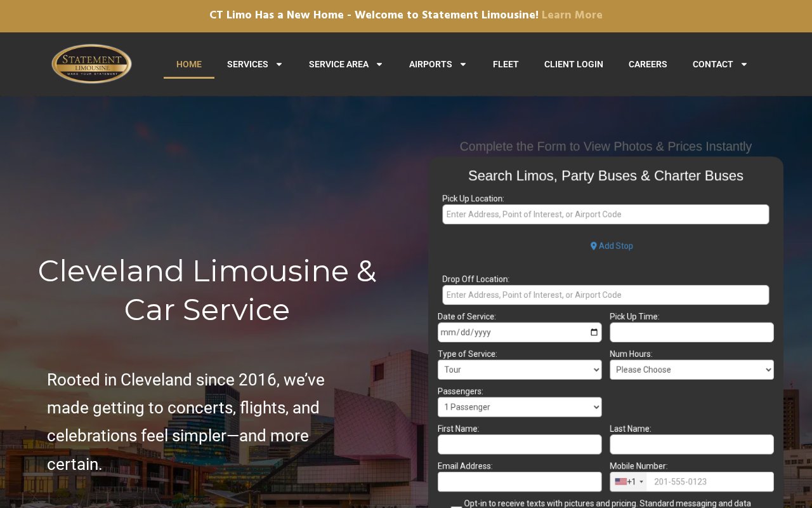Click the Pick Up Time field
The image size is (812, 508).
pyautogui.click(x=691, y=332)
